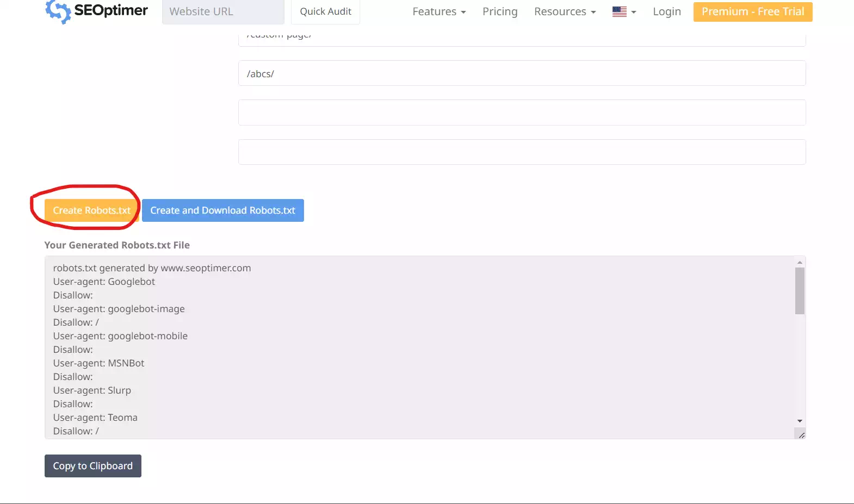Focus the Website URL input field
Image resolution: width=854 pixels, height=504 pixels.
click(x=223, y=11)
